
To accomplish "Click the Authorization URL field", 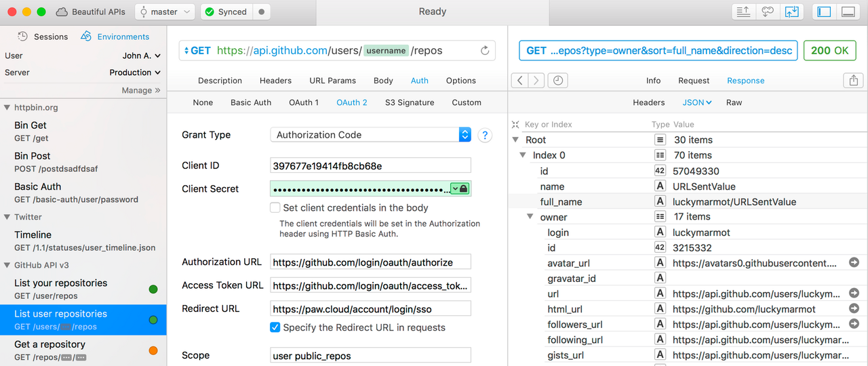I will 370,262.
